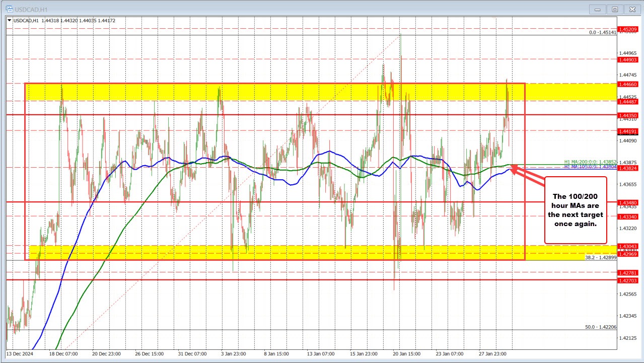The height and width of the screenshot is (363, 644).
Task: Click the 18 Dec 07:00 time label
Action: point(64,354)
